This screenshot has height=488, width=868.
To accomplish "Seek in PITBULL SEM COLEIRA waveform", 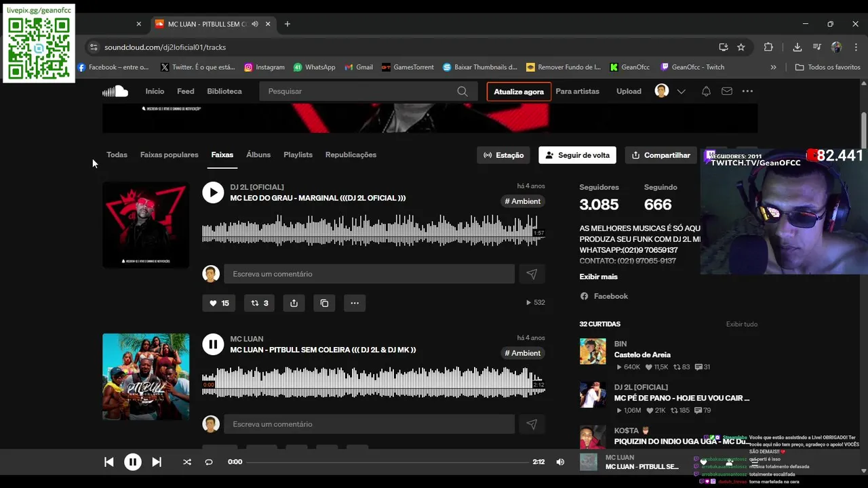I will pos(373,382).
